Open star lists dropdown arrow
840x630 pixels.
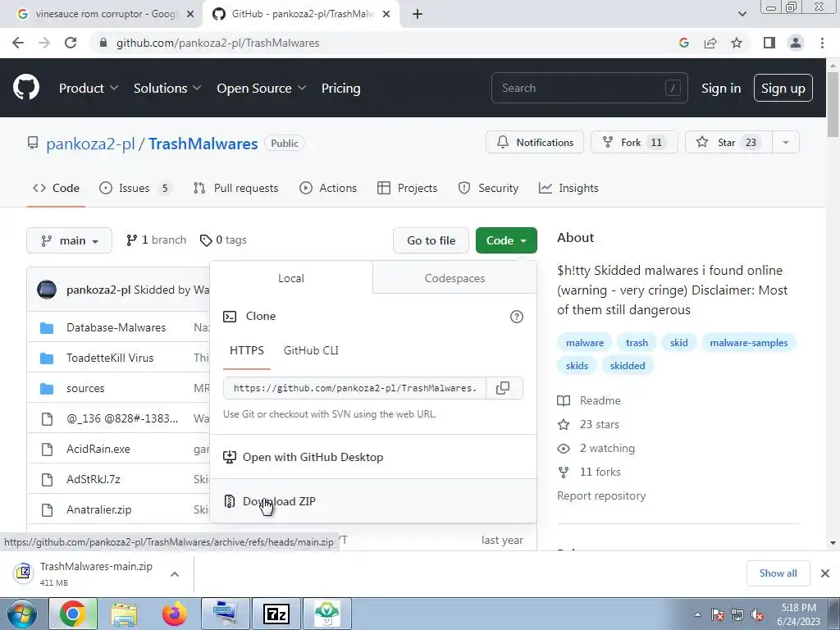(786, 143)
